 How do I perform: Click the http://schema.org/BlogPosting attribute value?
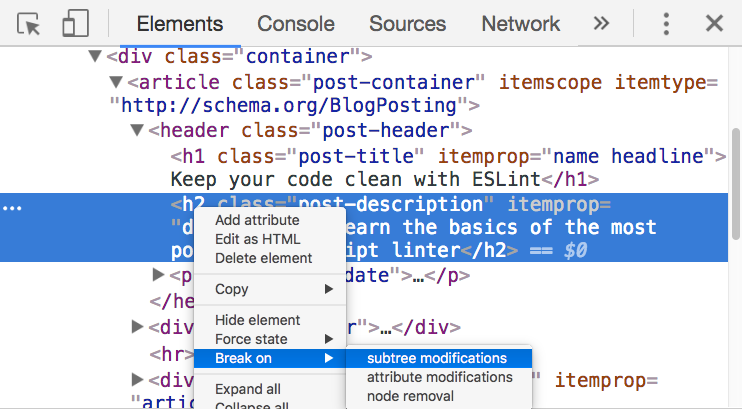289,105
